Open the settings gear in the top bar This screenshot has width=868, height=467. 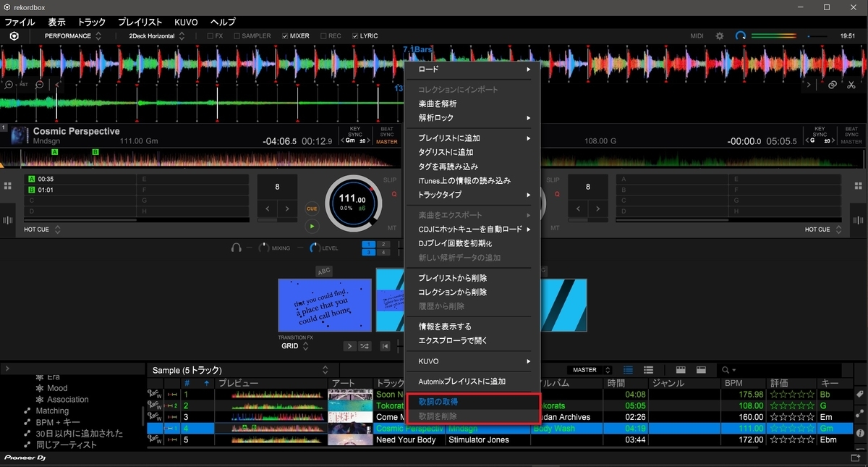(x=718, y=35)
